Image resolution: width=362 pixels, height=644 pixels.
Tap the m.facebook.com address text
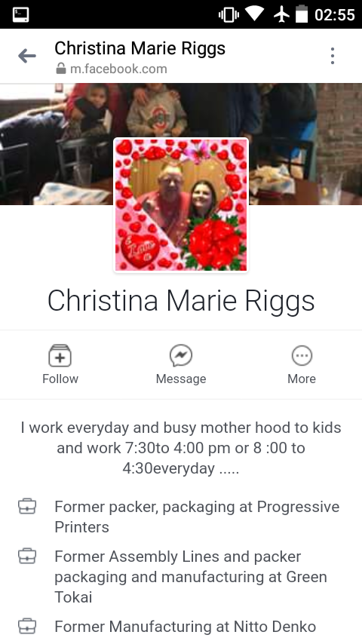(118, 69)
